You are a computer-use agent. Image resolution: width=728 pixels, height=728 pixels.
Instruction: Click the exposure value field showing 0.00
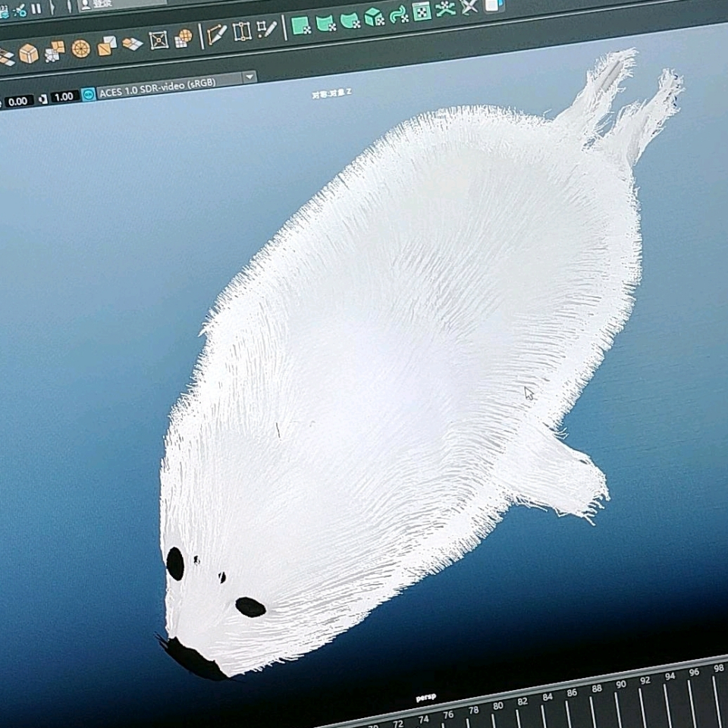click(17, 101)
